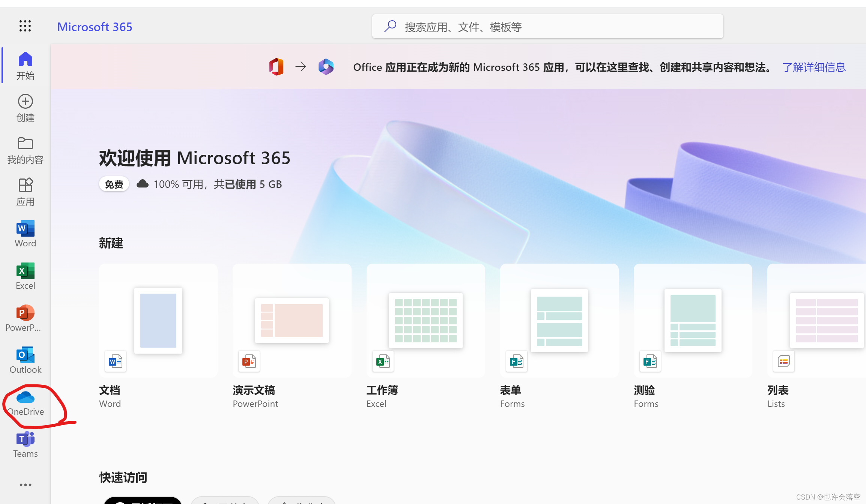Launch Outlook from the sidebar
The image size is (866, 504).
(25, 360)
